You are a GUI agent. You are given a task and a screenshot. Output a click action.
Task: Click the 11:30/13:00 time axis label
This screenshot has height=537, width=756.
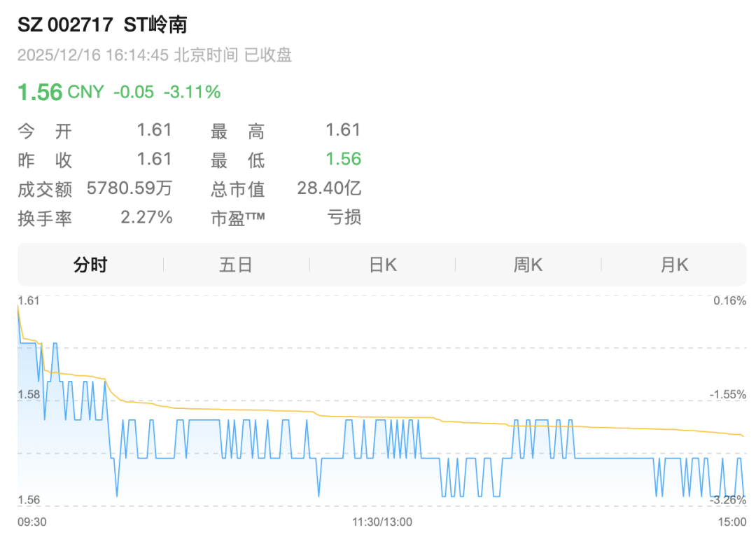(382, 522)
